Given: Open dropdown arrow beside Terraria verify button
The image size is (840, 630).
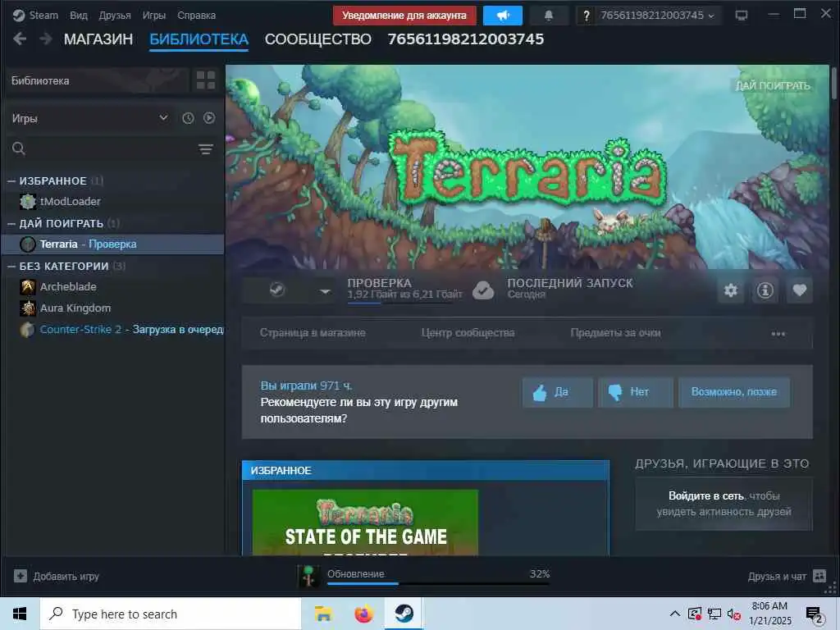Looking at the screenshot, I should [x=325, y=291].
